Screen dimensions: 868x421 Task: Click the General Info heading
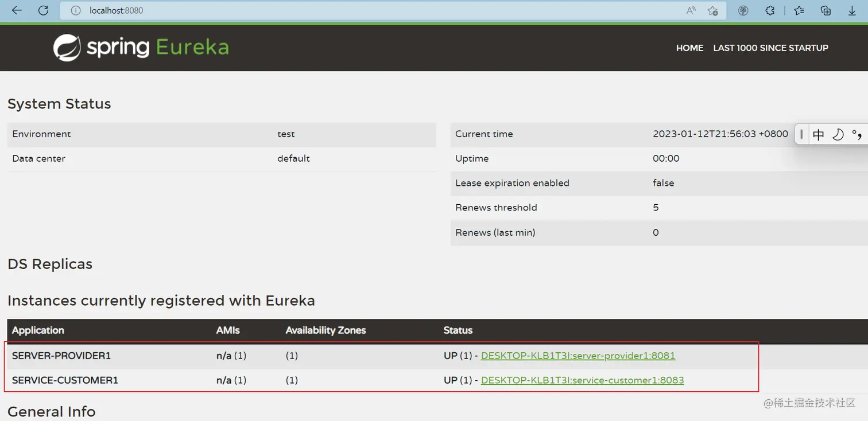[52, 412]
